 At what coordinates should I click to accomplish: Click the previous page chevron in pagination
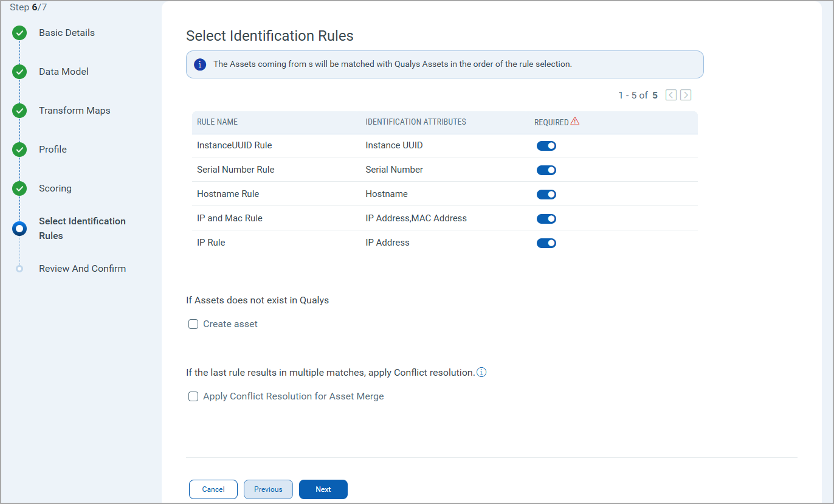coord(670,95)
